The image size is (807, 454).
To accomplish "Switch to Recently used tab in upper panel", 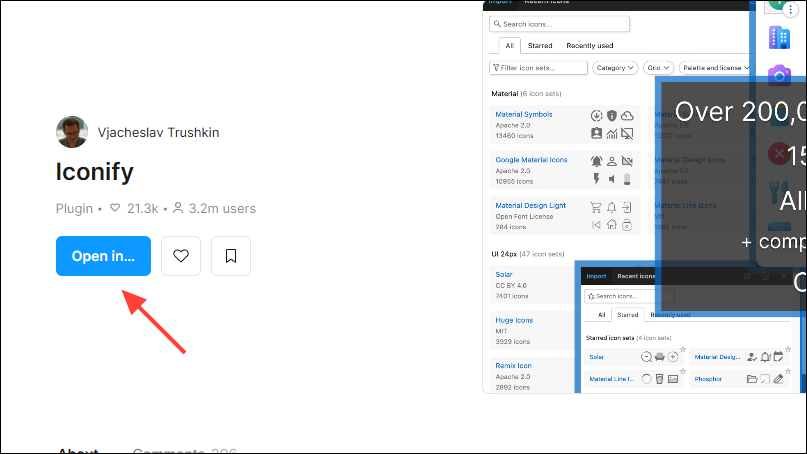I will [x=590, y=46].
